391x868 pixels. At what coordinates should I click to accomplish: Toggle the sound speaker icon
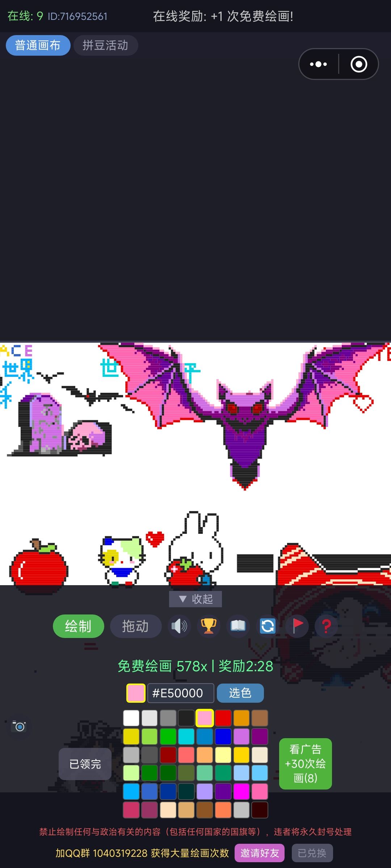[179, 626]
